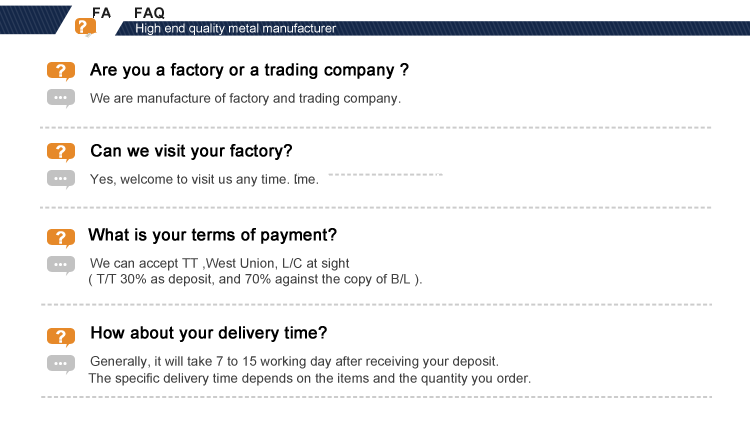Click gray answer bubble beside Generally, it will take
The height and width of the screenshot is (423, 750).
tap(61, 364)
